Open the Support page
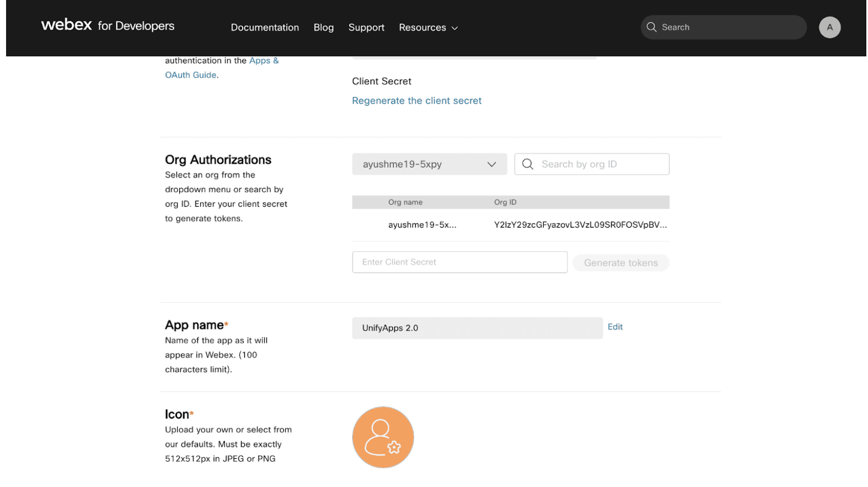 [366, 28]
